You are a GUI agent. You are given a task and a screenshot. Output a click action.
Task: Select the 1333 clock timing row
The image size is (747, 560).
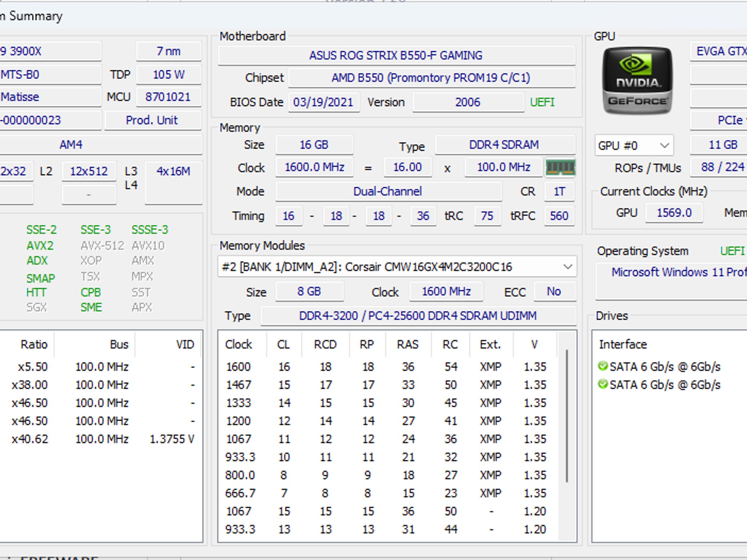pyautogui.click(x=388, y=403)
